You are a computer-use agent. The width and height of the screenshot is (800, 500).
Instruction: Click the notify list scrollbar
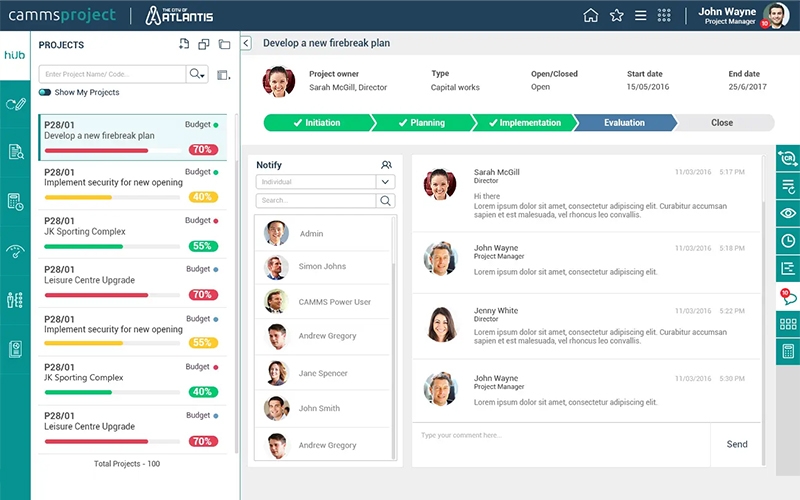393,337
